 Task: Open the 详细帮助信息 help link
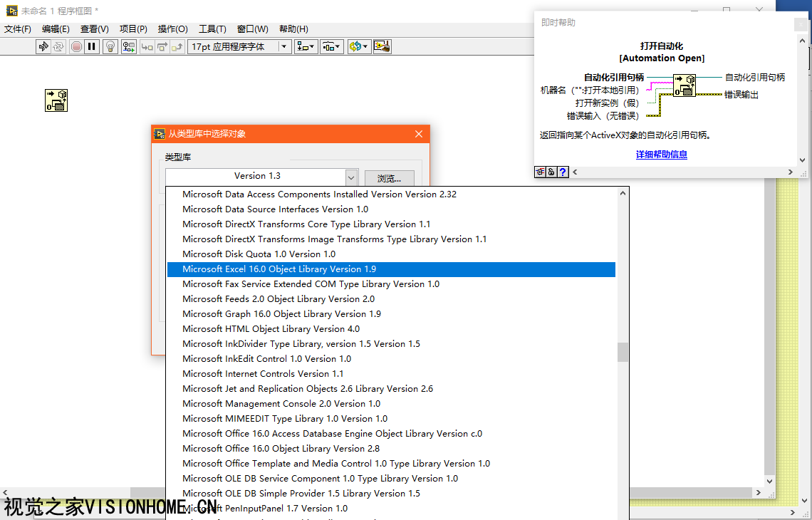tap(661, 155)
